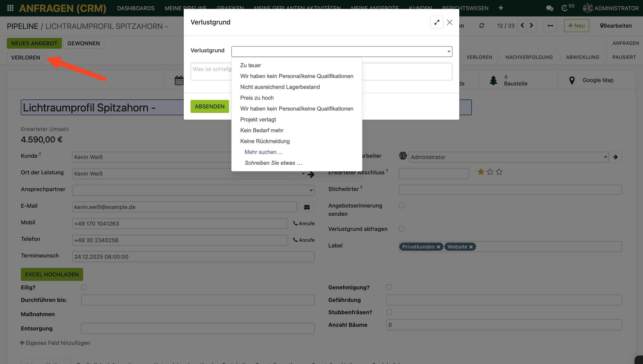Go to next record arrow

pos(532,26)
